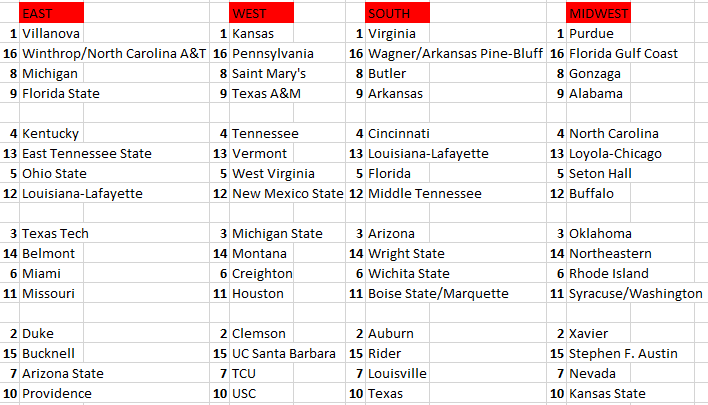The height and width of the screenshot is (405, 708).
Task: Click the red SOUTH region header
Action: tap(397, 13)
